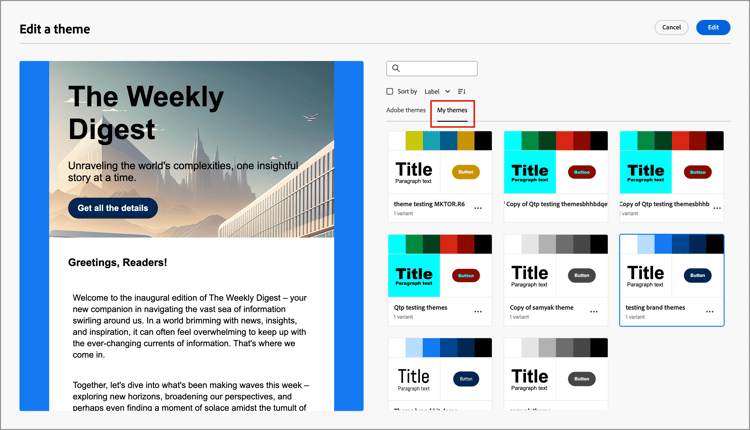Select the Copy of Qtp testing themesbhhbdqe card
This screenshot has height=430, width=750.
[556, 176]
